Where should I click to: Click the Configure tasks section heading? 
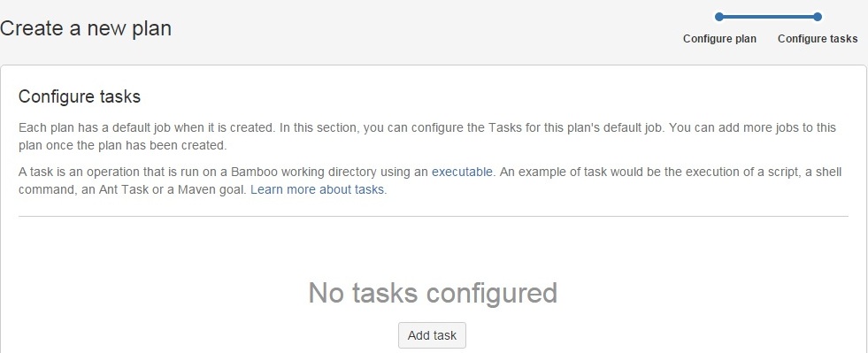coord(80,96)
